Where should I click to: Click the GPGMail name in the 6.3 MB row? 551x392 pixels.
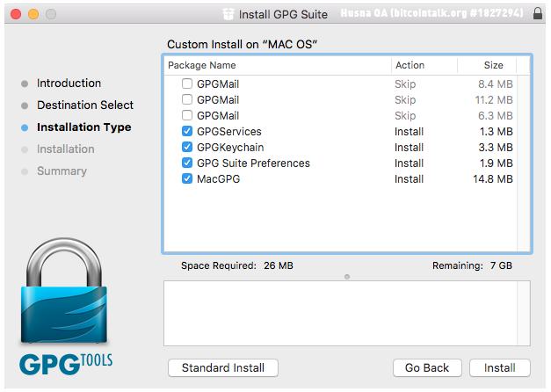[218, 116]
